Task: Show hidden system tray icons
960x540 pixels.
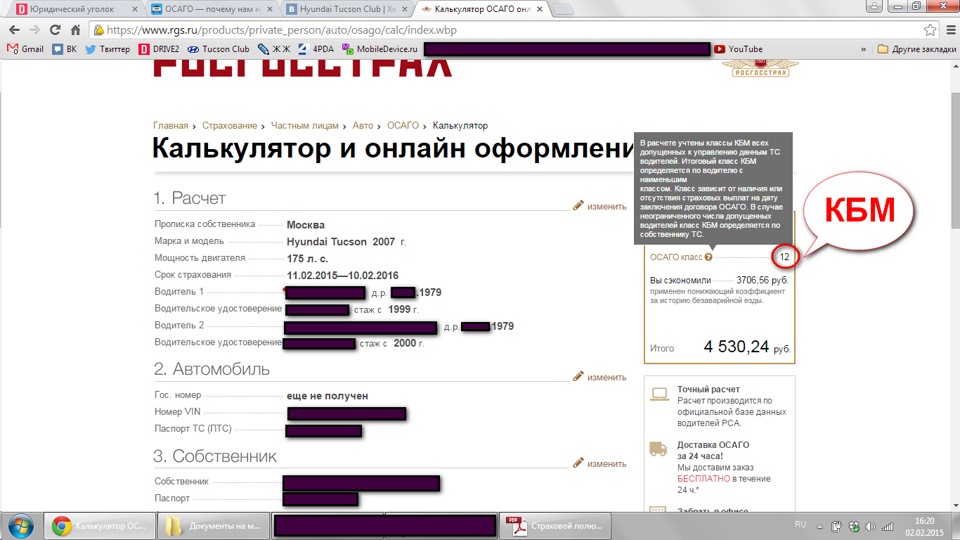Action: point(820,527)
